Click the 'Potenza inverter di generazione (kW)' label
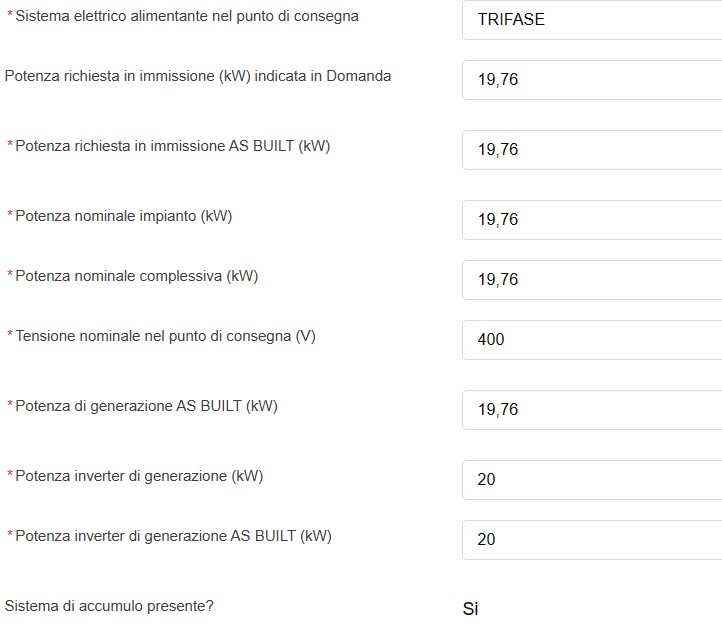 [x=139, y=476]
